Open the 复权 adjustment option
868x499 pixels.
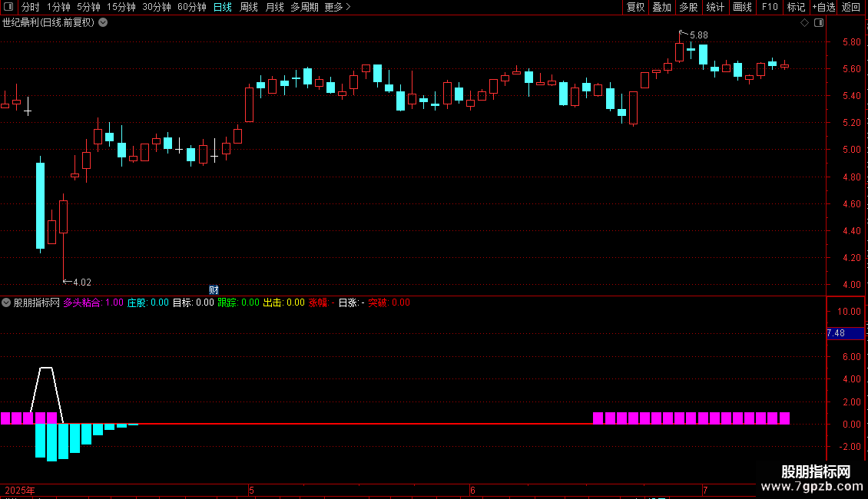[635, 7]
